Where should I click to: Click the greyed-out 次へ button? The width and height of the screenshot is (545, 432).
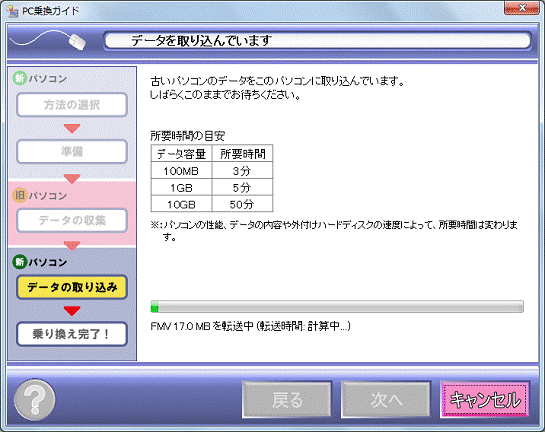(386, 399)
